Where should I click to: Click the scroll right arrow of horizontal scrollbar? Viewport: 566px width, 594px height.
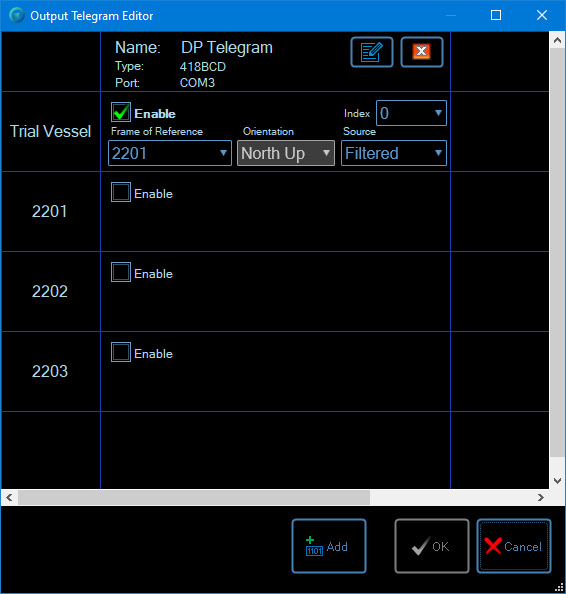(x=541, y=497)
